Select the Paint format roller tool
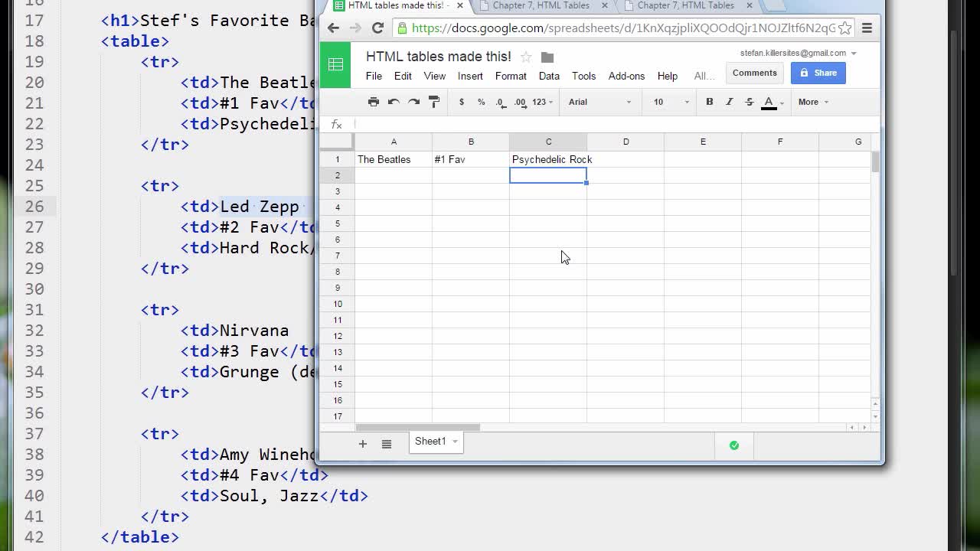 pyautogui.click(x=434, y=102)
